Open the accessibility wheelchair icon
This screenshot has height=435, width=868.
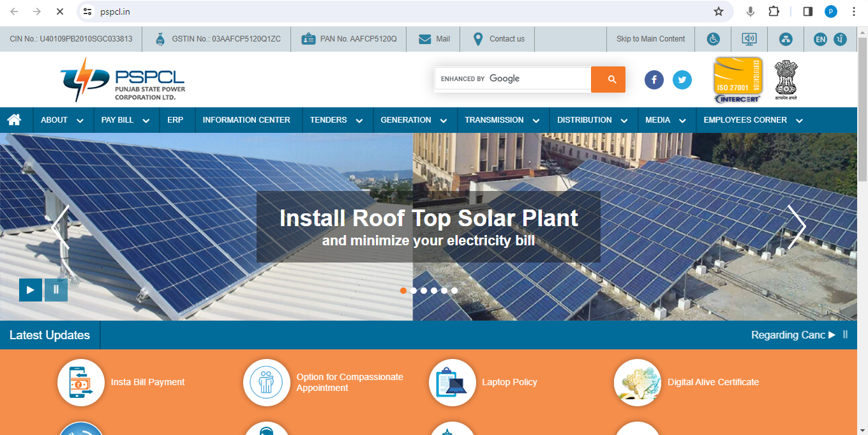tap(714, 39)
